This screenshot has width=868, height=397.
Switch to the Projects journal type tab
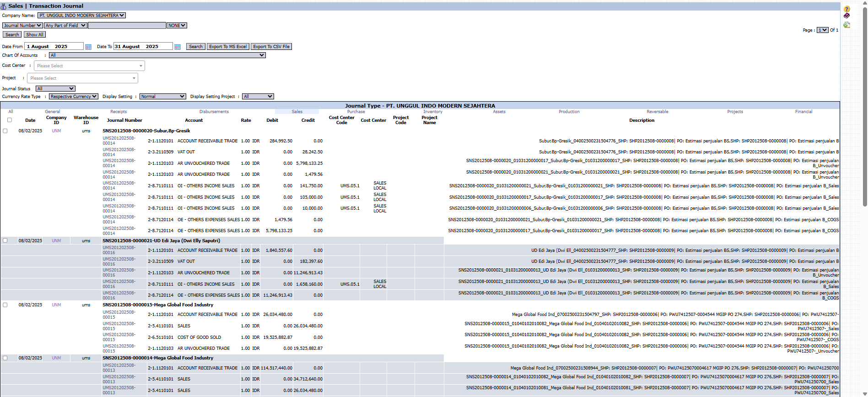(735, 112)
